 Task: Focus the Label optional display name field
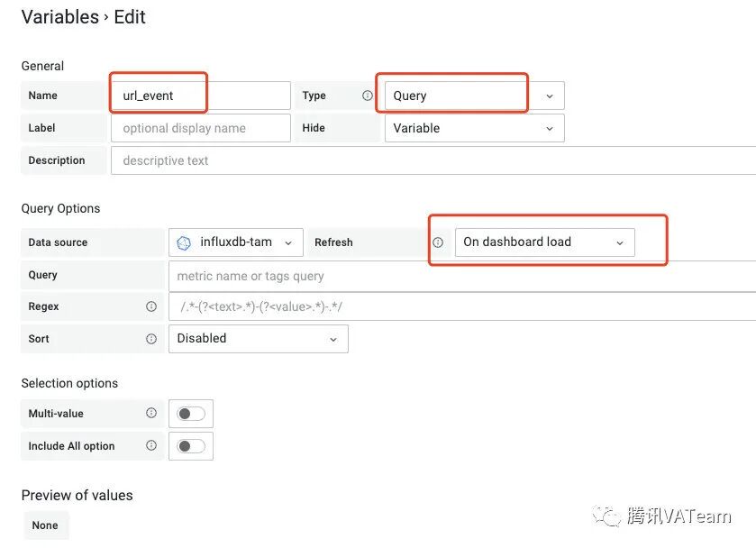(x=200, y=128)
